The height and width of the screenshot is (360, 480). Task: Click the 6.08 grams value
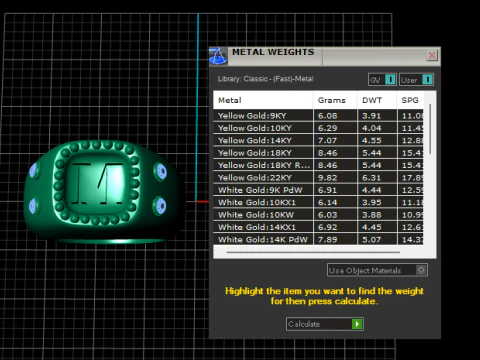click(x=328, y=116)
